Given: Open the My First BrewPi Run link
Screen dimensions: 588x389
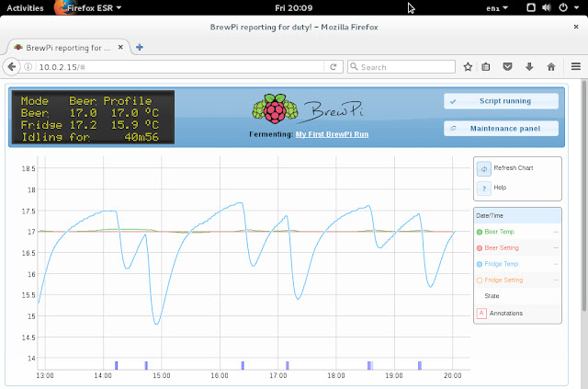Looking at the screenshot, I should 332,134.
